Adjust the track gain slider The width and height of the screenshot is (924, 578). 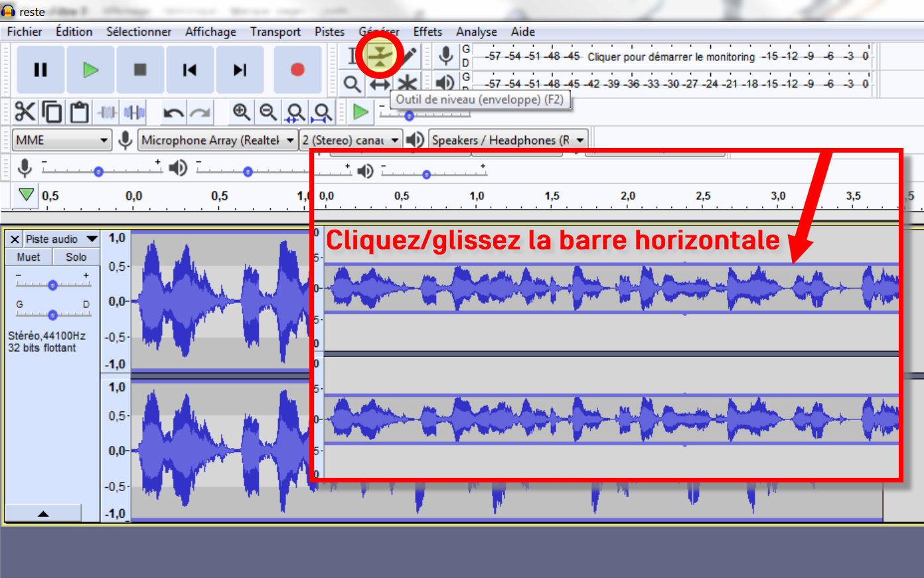[x=52, y=284]
